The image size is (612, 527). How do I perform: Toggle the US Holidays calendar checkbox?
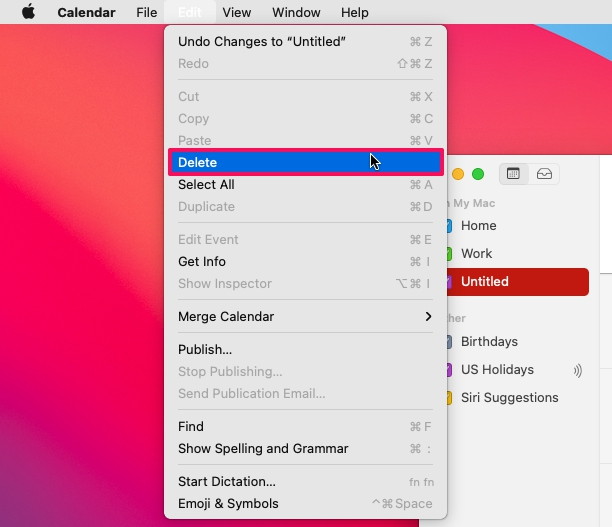[449, 370]
